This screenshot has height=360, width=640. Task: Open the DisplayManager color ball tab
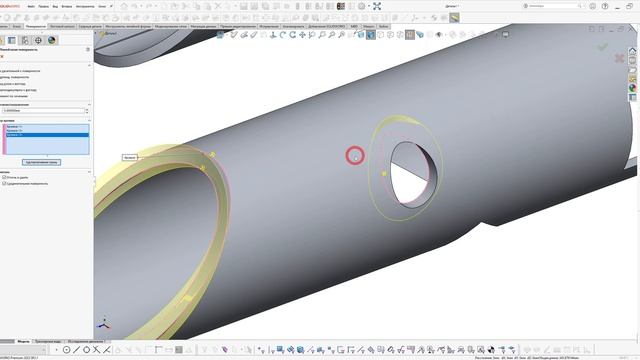[51, 40]
